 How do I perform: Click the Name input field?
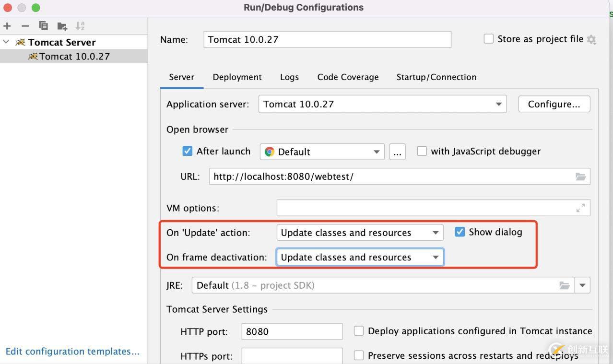pyautogui.click(x=328, y=39)
